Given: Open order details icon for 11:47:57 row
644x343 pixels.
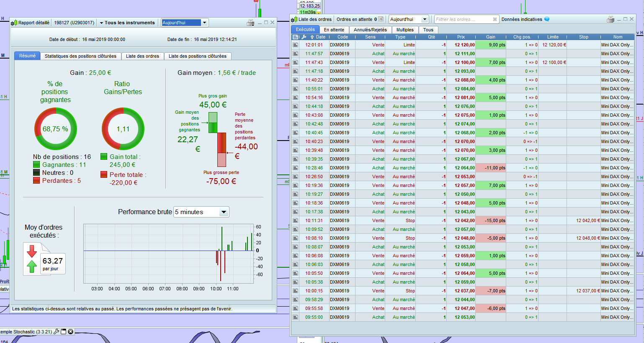Looking at the screenshot, I should pyautogui.click(x=295, y=54).
